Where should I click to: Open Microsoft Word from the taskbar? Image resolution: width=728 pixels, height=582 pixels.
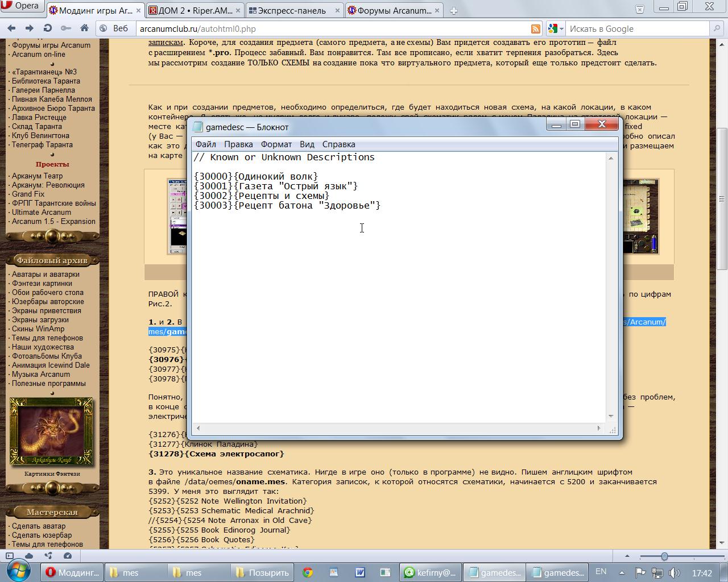[x=359, y=572]
